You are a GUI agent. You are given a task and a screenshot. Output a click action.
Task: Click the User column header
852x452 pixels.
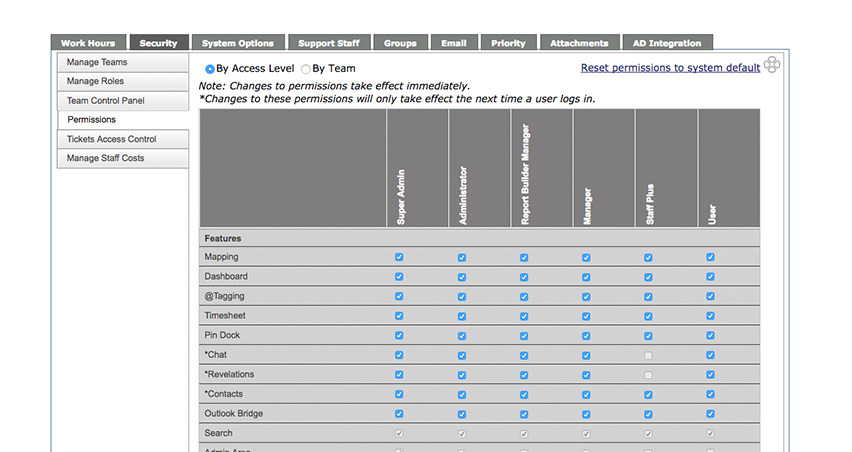pos(729,168)
